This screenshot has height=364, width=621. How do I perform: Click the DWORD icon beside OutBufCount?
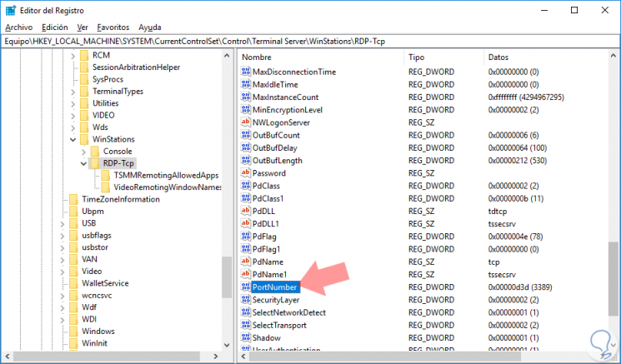coord(246,135)
